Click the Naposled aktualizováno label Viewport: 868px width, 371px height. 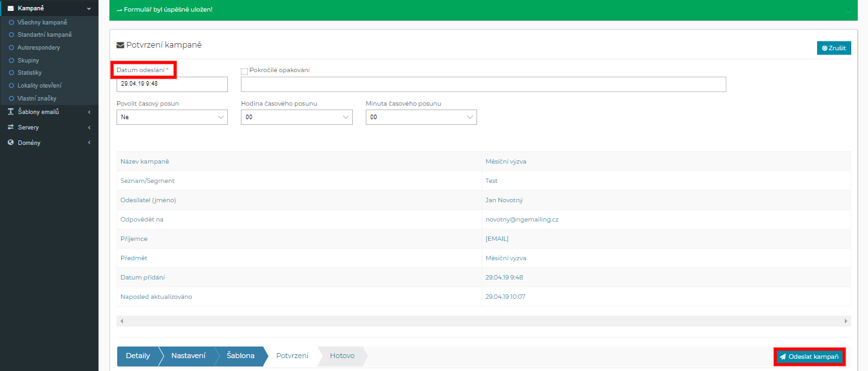pos(156,297)
